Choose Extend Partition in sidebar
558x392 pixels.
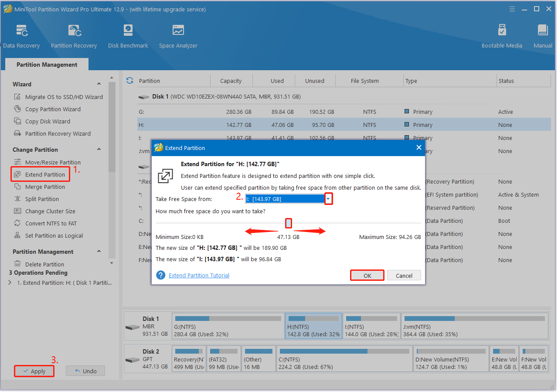click(45, 174)
